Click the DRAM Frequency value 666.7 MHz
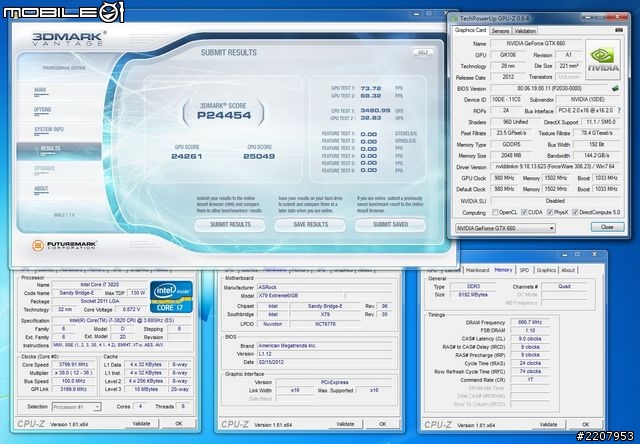The height and width of the screenshot is (444, 640). point(530,322)
